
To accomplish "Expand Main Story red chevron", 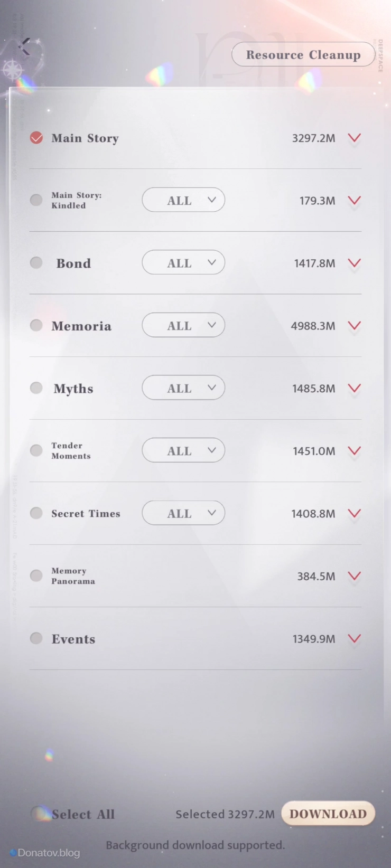I will [355, 138].
